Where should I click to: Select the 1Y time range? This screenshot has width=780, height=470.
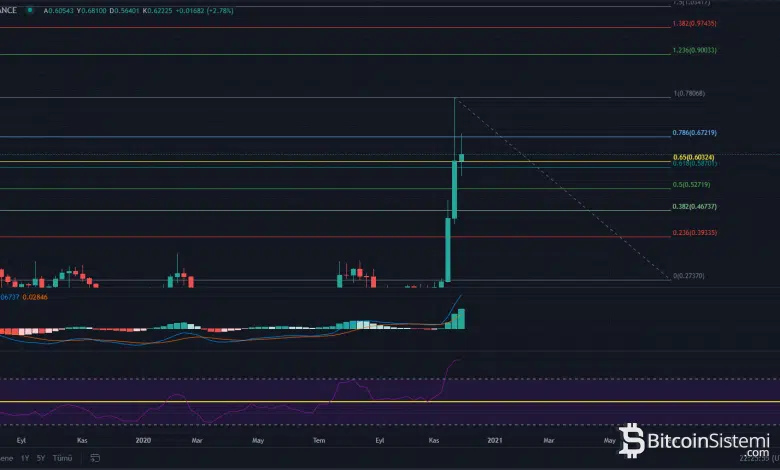tap(23, 458)
